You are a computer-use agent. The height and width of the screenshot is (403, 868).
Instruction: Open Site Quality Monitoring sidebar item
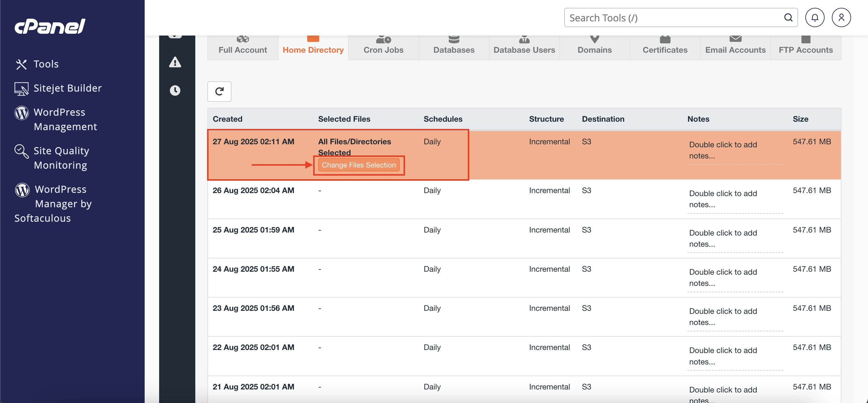click(61, 158)
